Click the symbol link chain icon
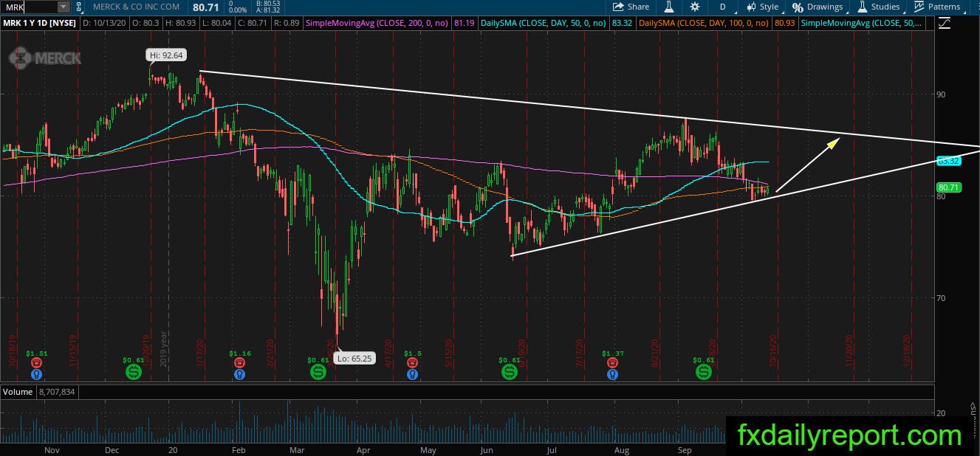Screen dimensions: 980x456 78,7
